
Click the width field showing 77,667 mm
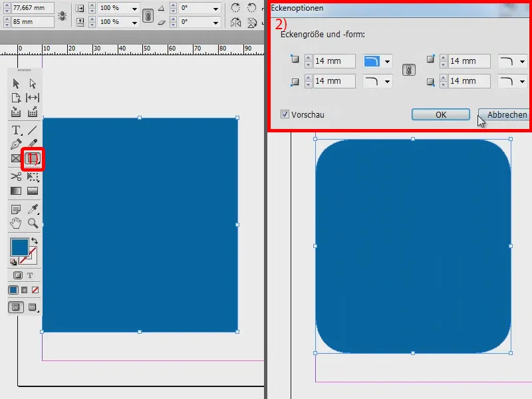33,8
